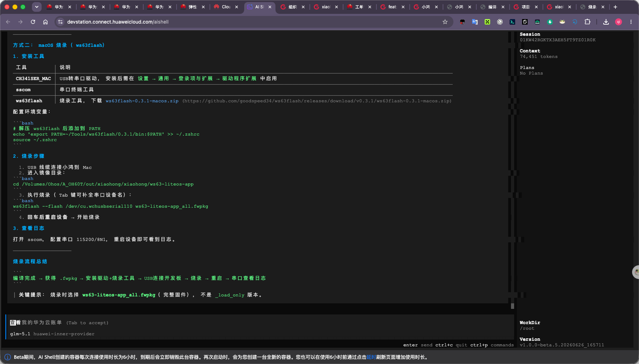Open the blue AI extension icon
Viewport: 639px width, 364px height.
(x=575, y=22)
